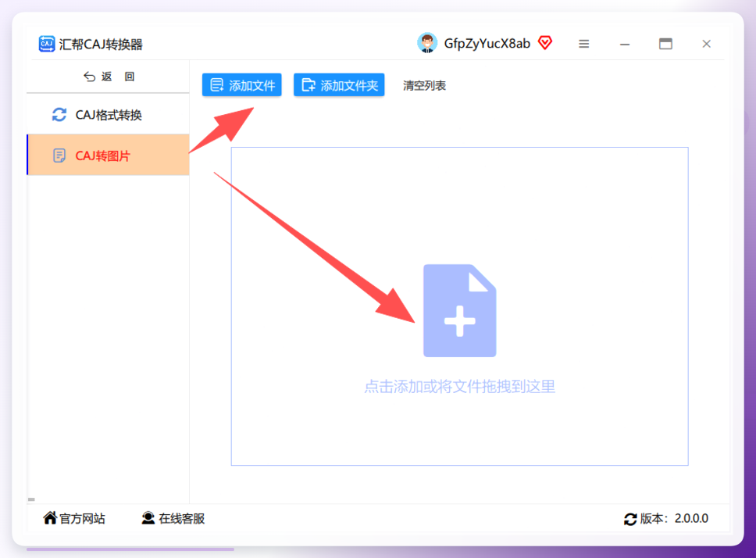This screenshot has width=756, height=558.
Task: Open the hamburger menu in title bar
Action: 584,44
